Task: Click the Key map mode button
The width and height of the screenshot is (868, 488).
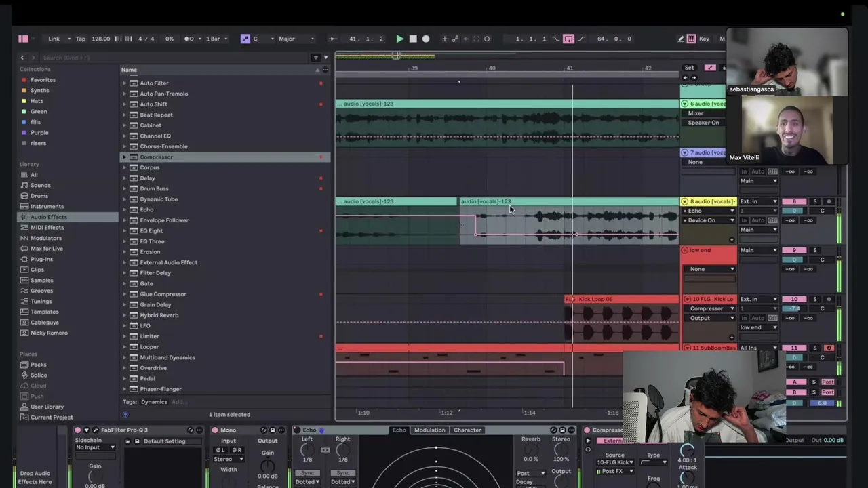Action: [x=704, y=39]
